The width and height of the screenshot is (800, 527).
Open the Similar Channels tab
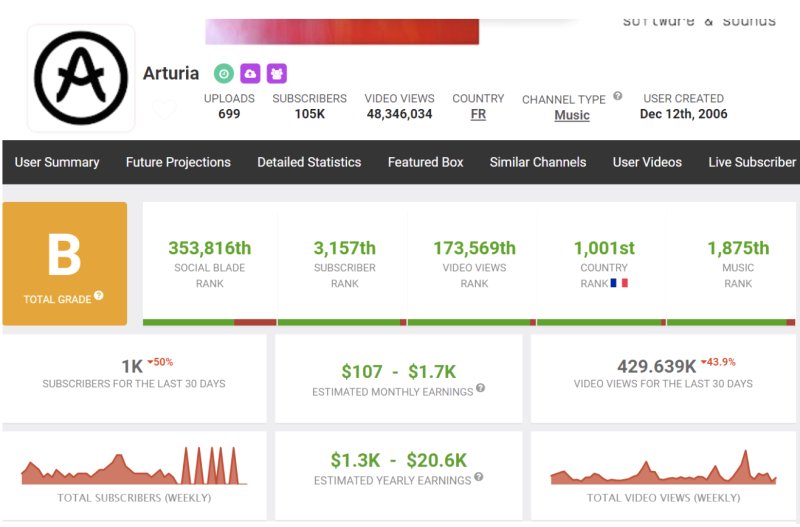pyautogui.click(x=538, y=162)
